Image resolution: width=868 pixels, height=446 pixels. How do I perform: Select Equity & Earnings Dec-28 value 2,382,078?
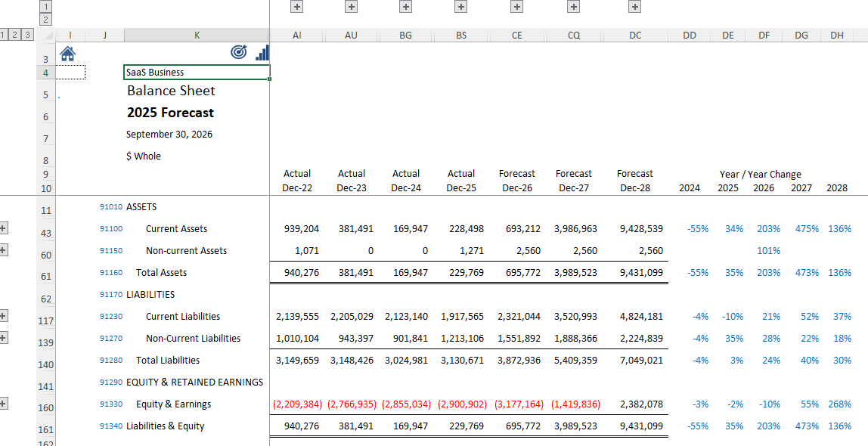pyautogui.click(x=642, y=404)
